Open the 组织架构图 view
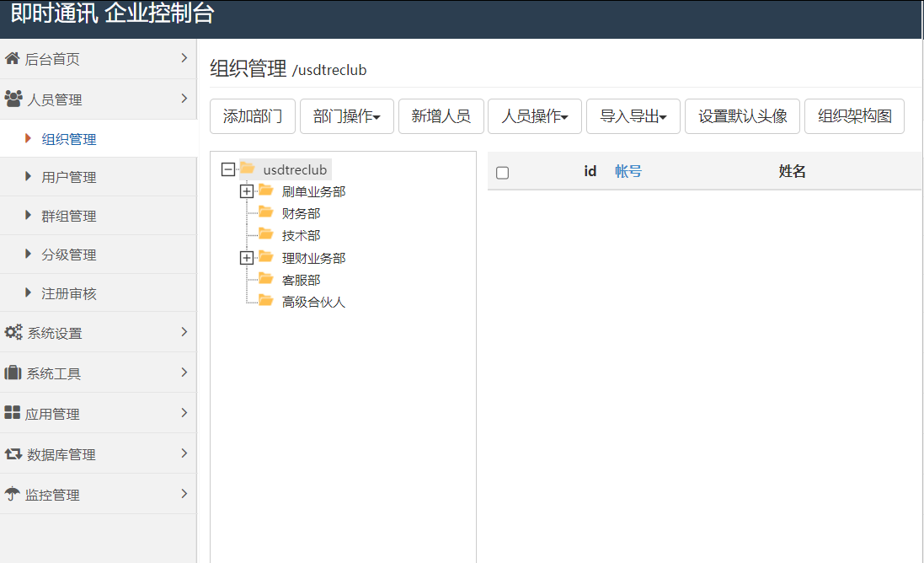The height and width of the screenshot is (563, 924). pyautogui.click(x=854, y=116)
